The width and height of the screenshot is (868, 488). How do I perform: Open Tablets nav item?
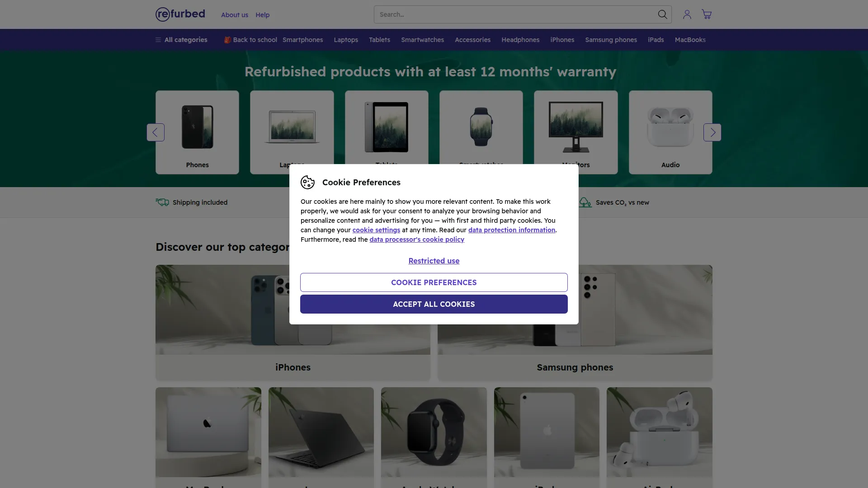click(x=379, y=40)
